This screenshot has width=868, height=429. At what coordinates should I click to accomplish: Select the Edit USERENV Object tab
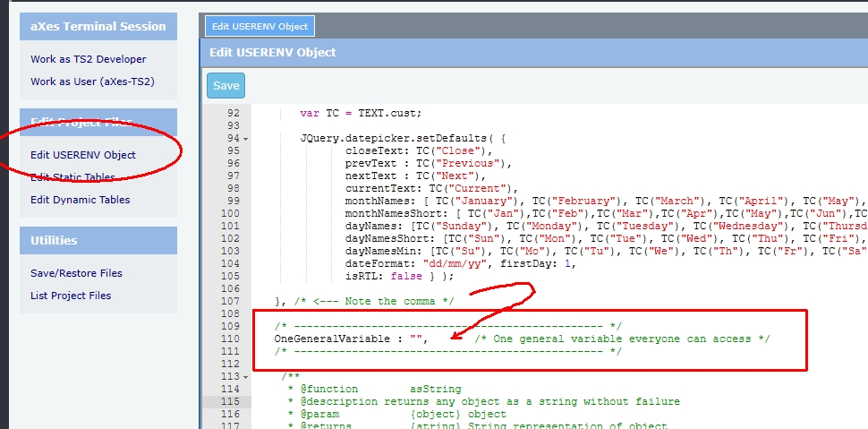pos(260,27)
